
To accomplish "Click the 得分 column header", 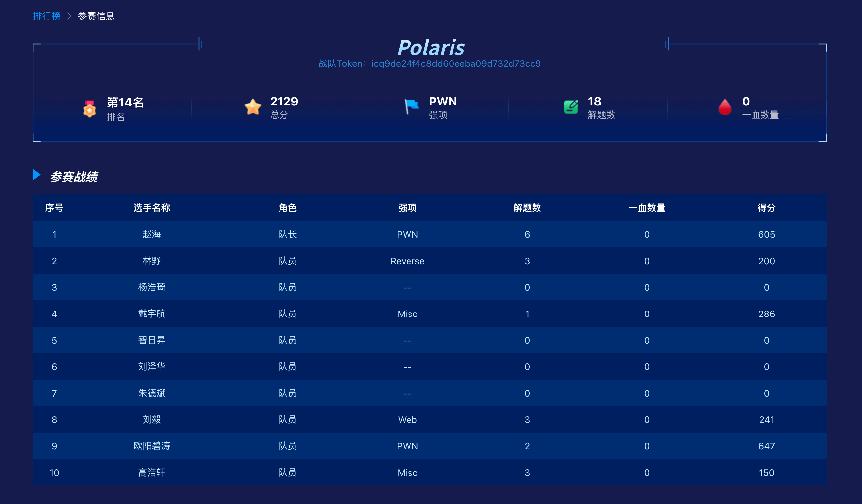I will tap(766, 208).
